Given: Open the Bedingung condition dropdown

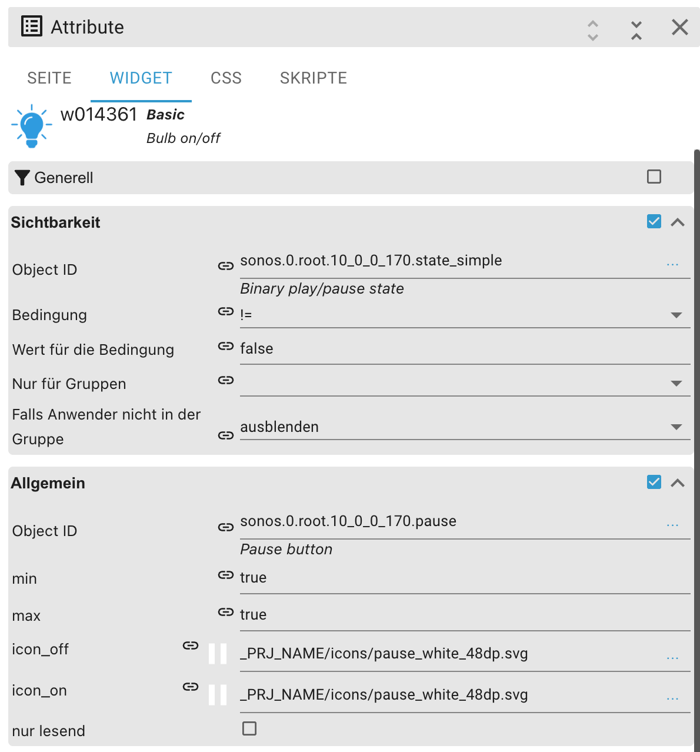Looking at the screenshot, I should [x=676, y=315].
